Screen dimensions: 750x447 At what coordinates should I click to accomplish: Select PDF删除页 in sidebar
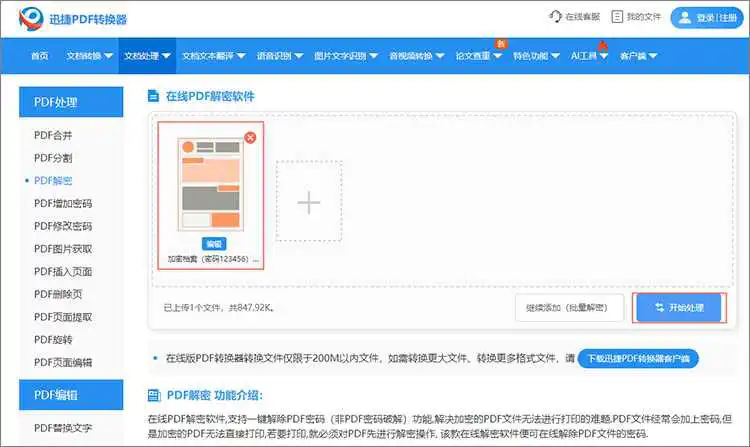click(x=58, y=294)
